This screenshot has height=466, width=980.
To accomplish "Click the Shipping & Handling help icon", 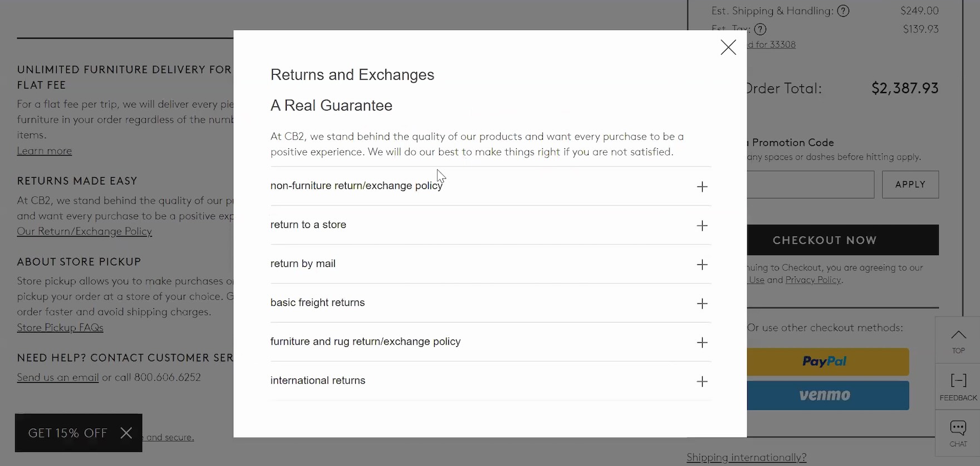I will [843, 11].
